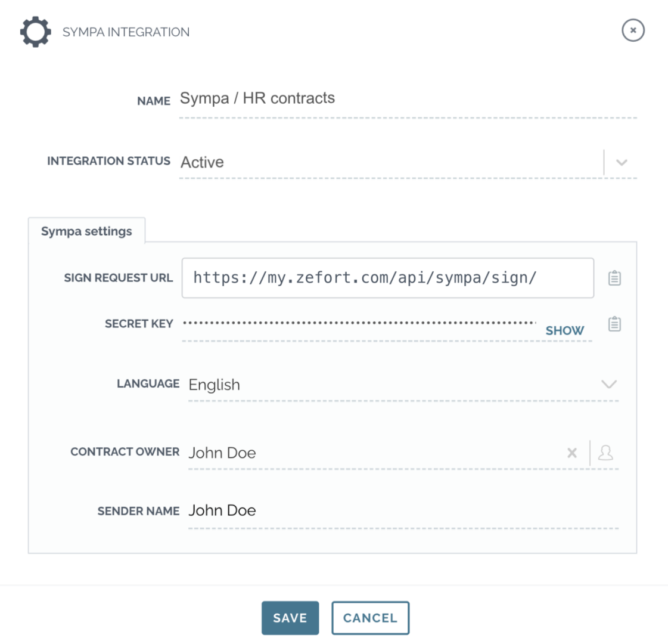Close the Sympa Integration dialog

tap(633, 30)
